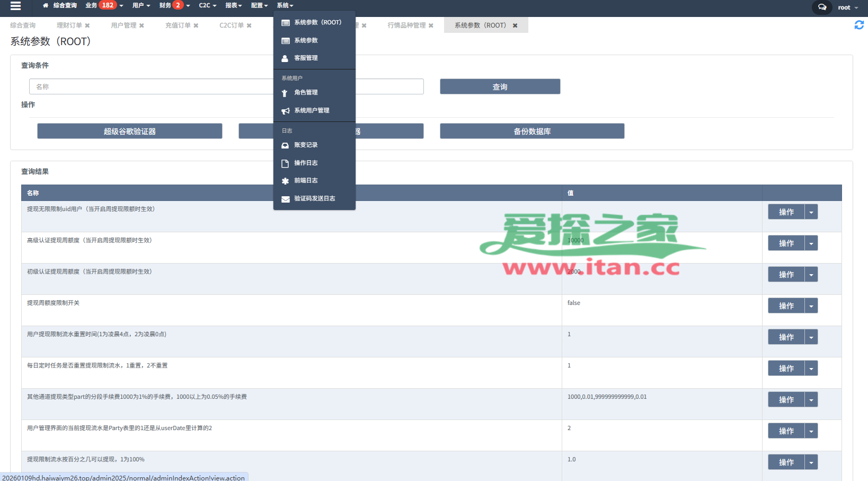Click the home icon beside 综合查询
Screen dimensions: 868x481
tap(46, 5)
